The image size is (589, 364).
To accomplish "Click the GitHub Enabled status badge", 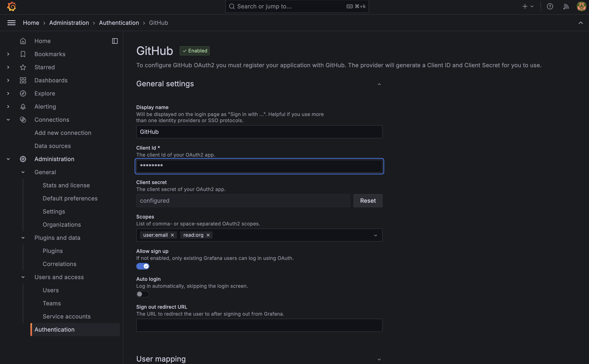I will pos(194,50).
